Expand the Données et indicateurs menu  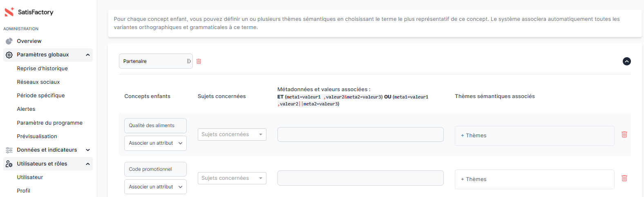coord(88,150)
